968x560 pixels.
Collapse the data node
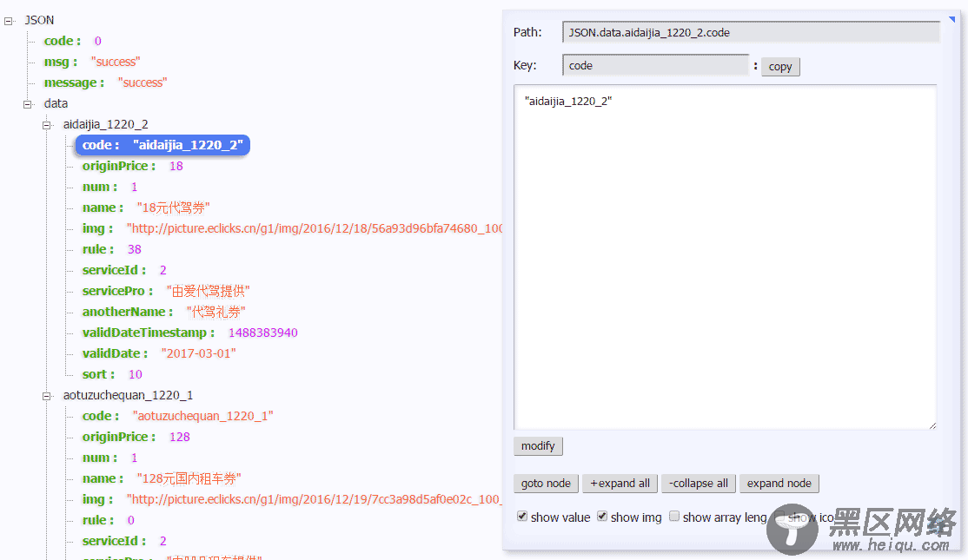28,104
